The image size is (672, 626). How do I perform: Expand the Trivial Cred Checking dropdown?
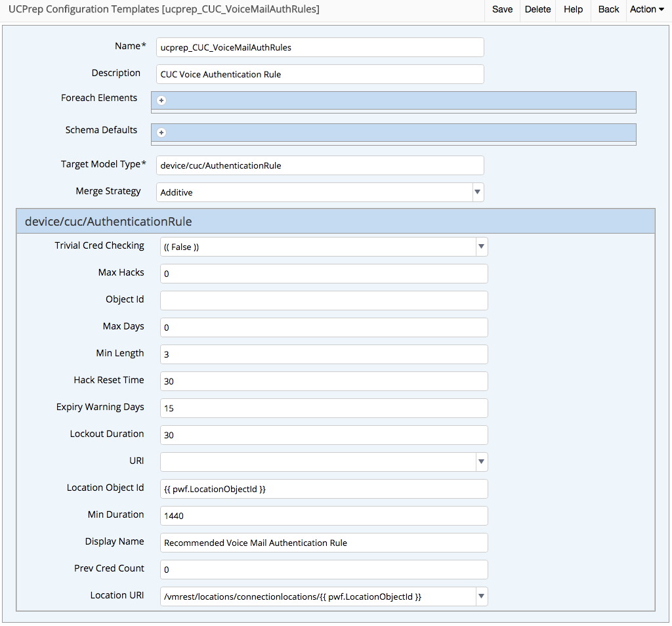click(481, 247)
